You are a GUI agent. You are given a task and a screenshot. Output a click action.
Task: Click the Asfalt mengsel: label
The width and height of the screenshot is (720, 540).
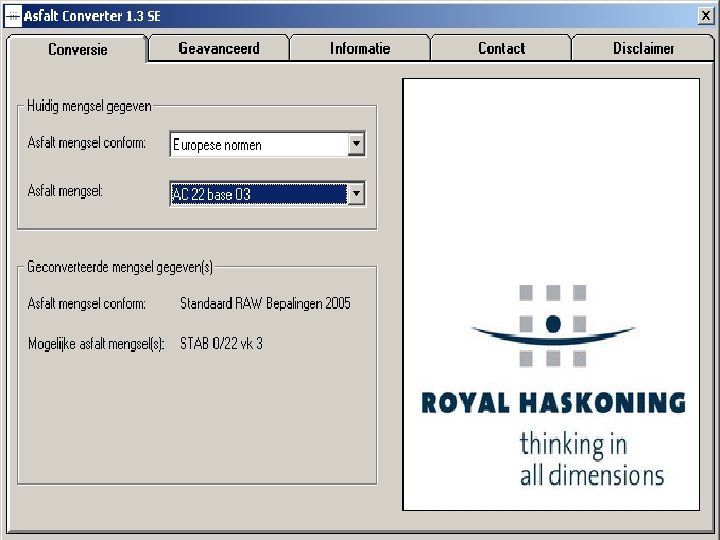65,191
